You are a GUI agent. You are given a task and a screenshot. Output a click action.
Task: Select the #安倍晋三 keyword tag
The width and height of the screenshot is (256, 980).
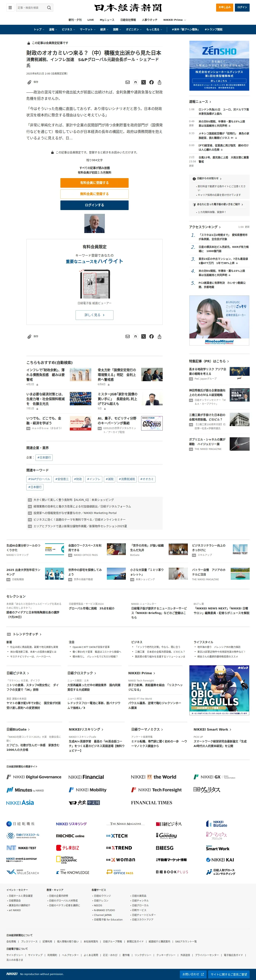[x=62, y=479]
